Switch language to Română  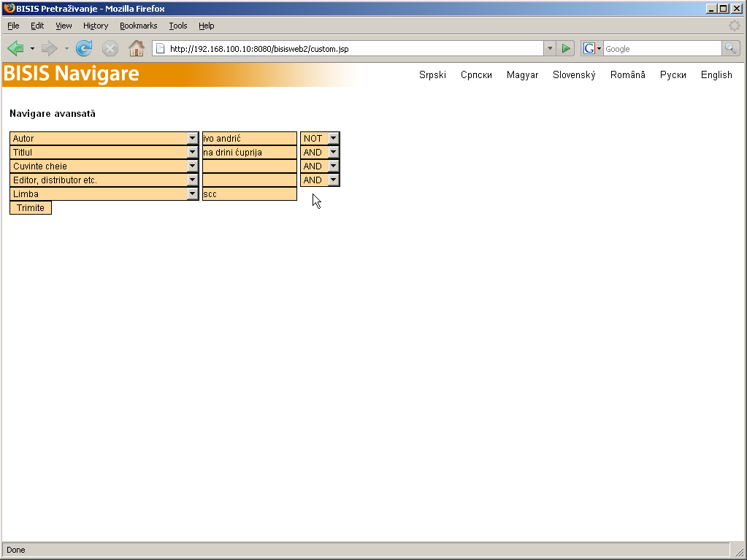628,74
